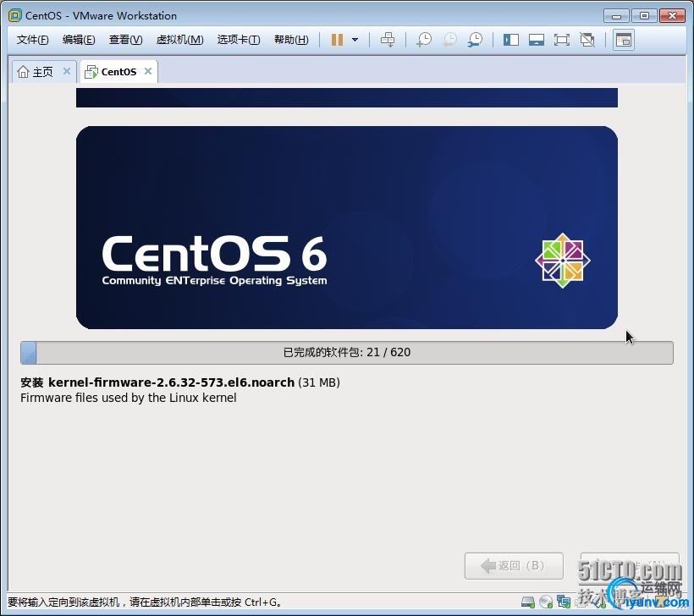This screenshot has width=694, height=616.
Task: Click the package progress bar 21 / 620
Action: pyautogui.click(x=346, y=352)
